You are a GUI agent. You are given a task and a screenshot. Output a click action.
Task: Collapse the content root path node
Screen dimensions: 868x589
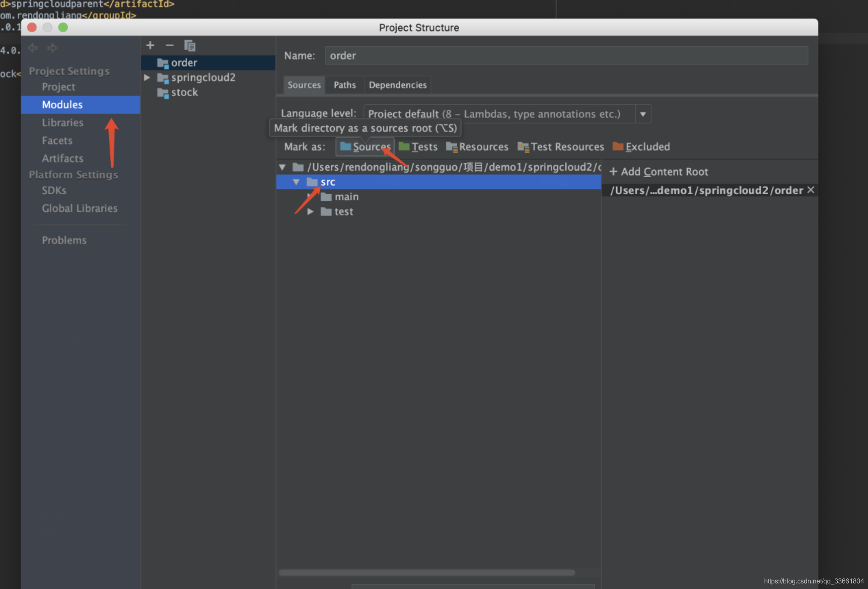pyautogui.click(x=282, y=167)
